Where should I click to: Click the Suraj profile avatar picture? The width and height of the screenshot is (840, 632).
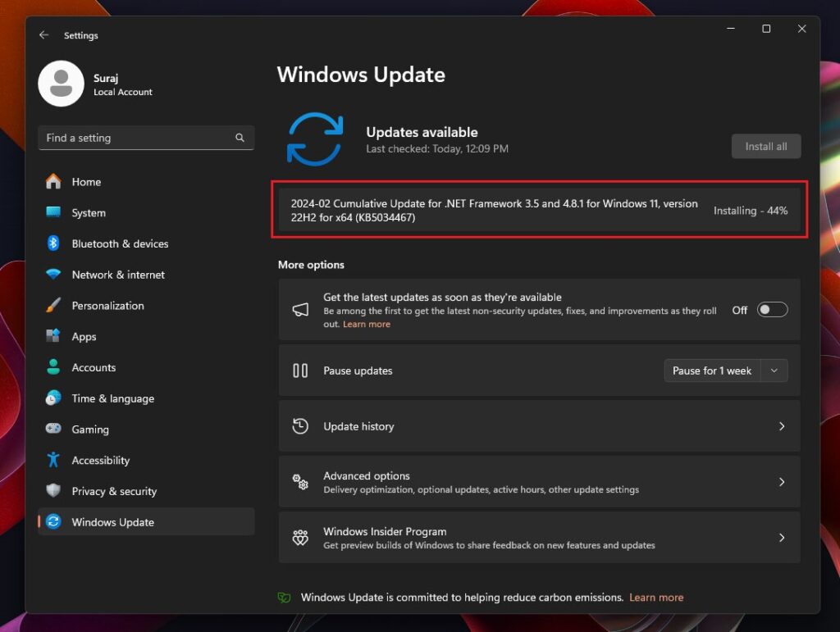(x=61, y=84)
